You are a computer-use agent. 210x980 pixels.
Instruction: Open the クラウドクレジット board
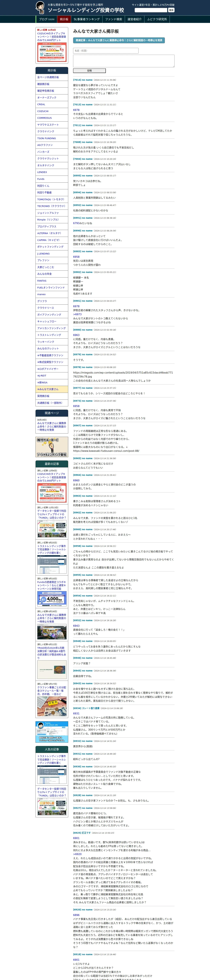tap(52, 159)
